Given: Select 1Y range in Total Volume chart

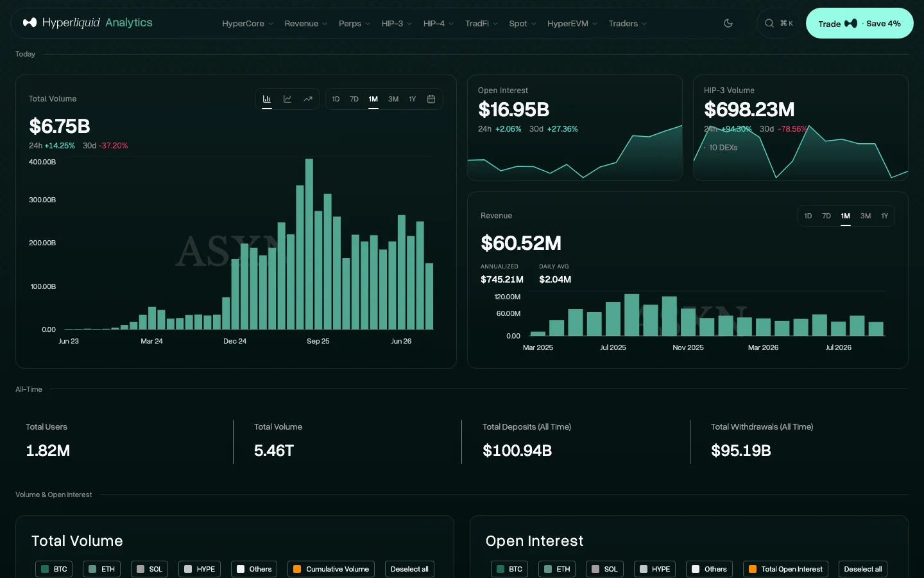Looking at the screenshot, I should click(413, 99).
